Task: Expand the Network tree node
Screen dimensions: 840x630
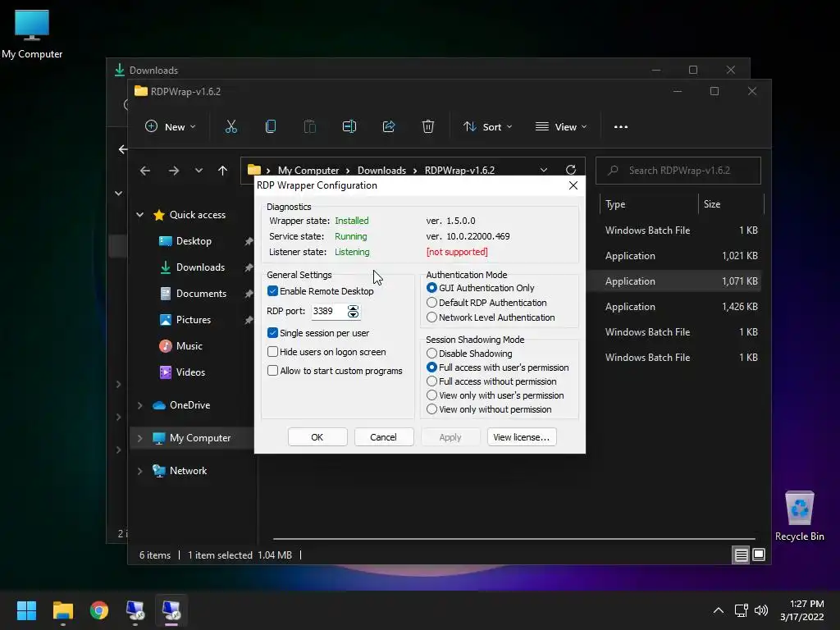Action: [139, 471]
